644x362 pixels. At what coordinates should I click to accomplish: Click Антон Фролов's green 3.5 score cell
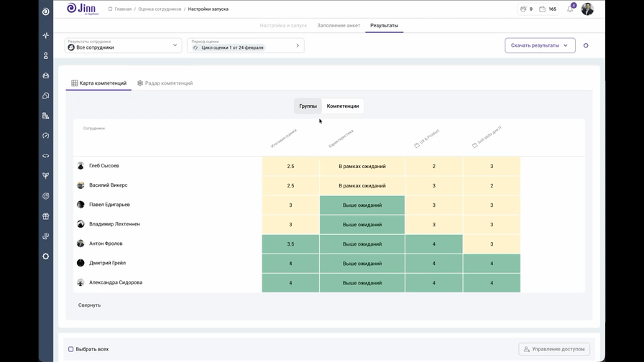290,244
